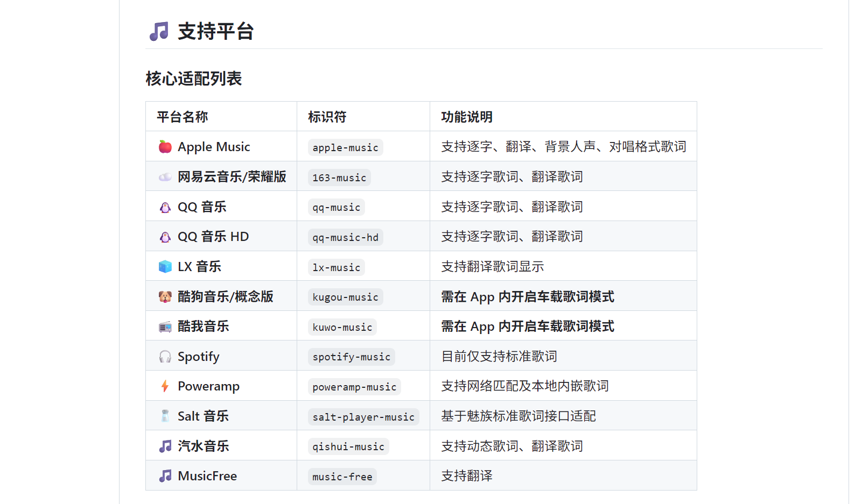The height and width of the screenshot is (504, 862).
Task: Click the kuwo-music row's 需在 App 内开启车载歌词模式 note
Action: click(x=528, y=326)
